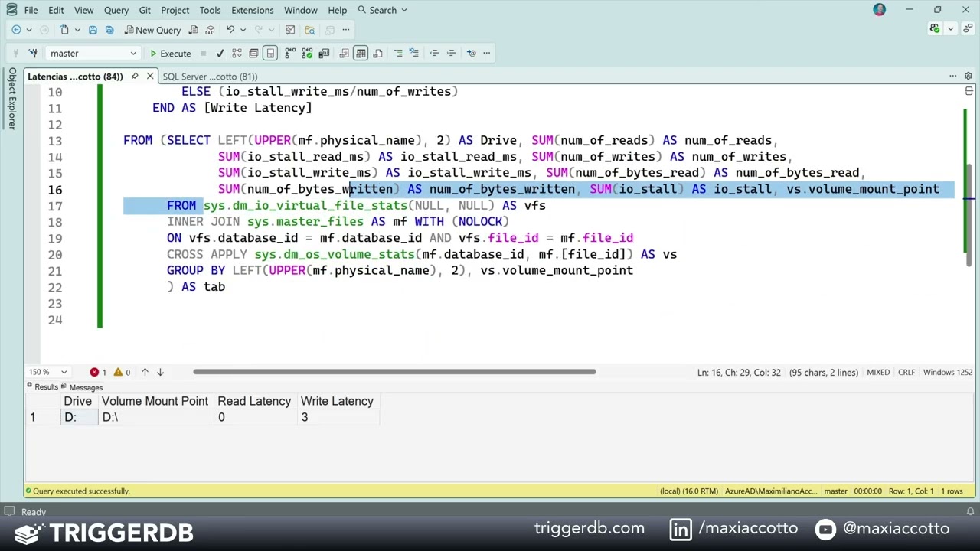Viewport: 980px width, 551px height.
Task: Open the File menu
Action: point(31,10)
